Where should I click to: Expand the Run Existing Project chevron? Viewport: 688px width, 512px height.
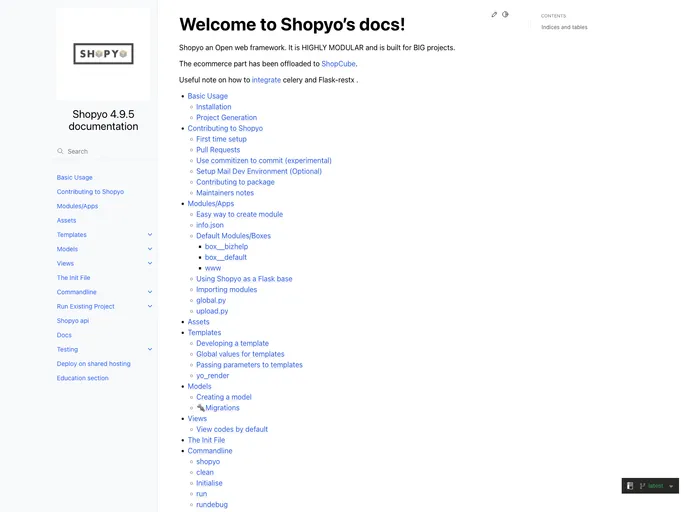(x=150, y=306)
